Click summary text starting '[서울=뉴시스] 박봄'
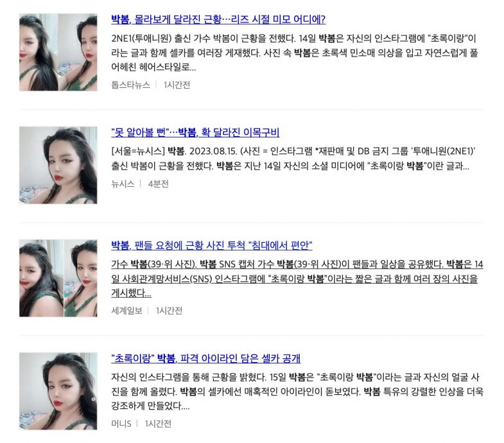This screenshot has width=504, height=443. point(293,159)
